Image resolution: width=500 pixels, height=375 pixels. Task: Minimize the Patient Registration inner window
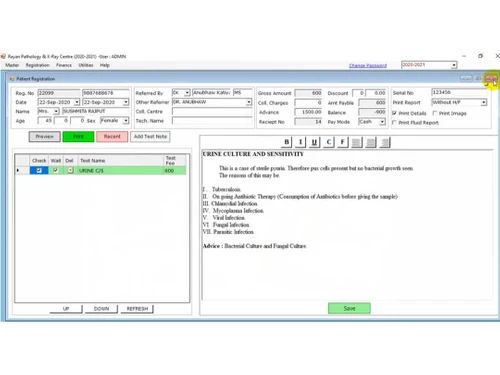coord(466,79)
